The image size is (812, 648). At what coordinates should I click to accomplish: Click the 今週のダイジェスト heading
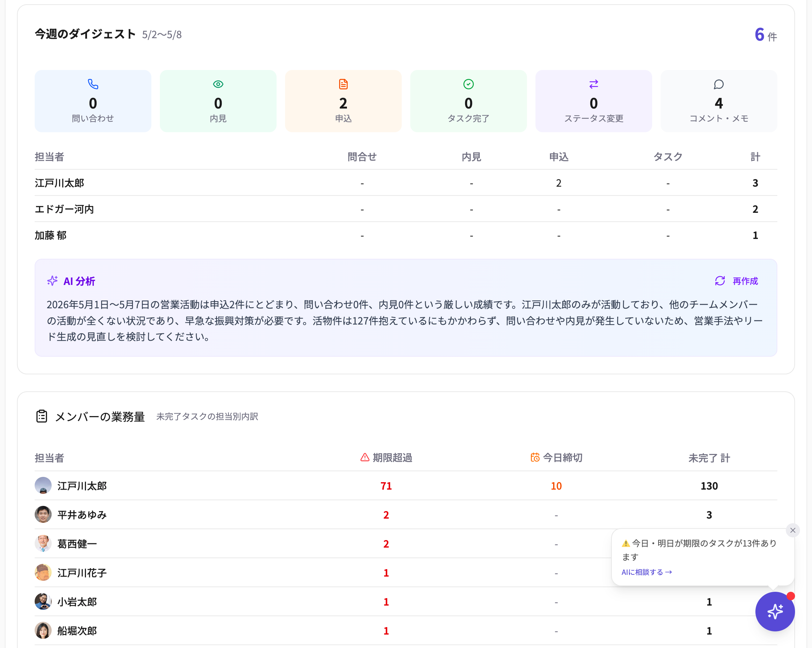click(85, 34)
